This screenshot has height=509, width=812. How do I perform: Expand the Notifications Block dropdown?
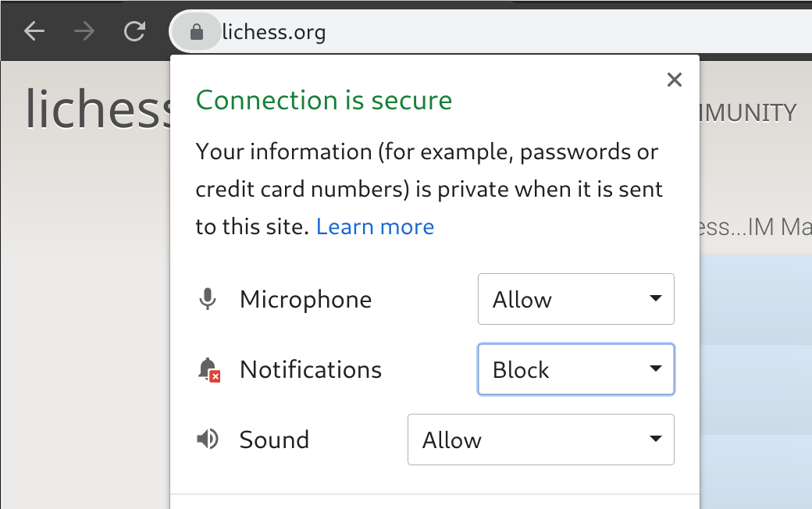coord(575,369)
